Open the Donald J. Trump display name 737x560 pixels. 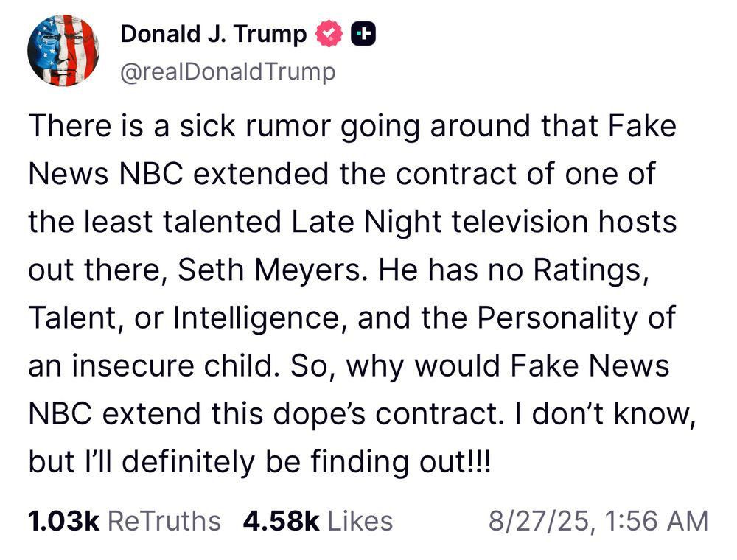click(213, 34)
